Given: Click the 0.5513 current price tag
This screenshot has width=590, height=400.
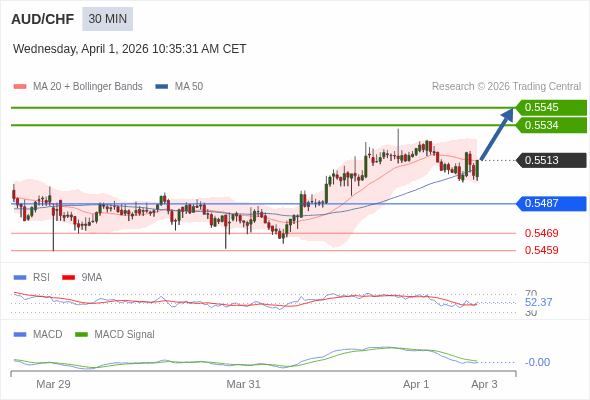Looking at the screenshot, I should tap(551, 160).
